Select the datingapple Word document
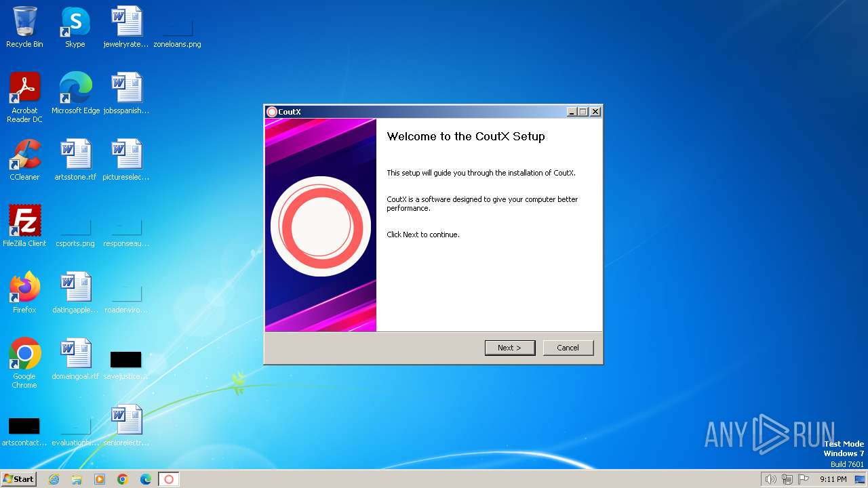 pyautogui.click(x=75, y=293)
